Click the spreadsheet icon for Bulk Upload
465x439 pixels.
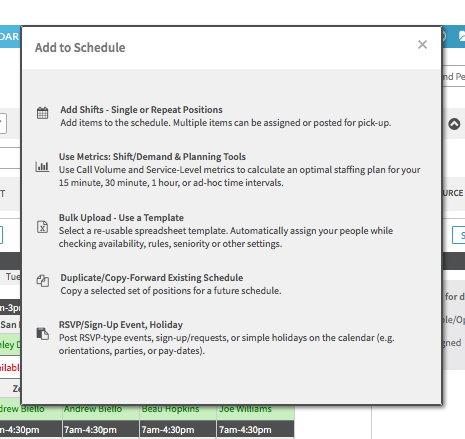click(42, 227)
